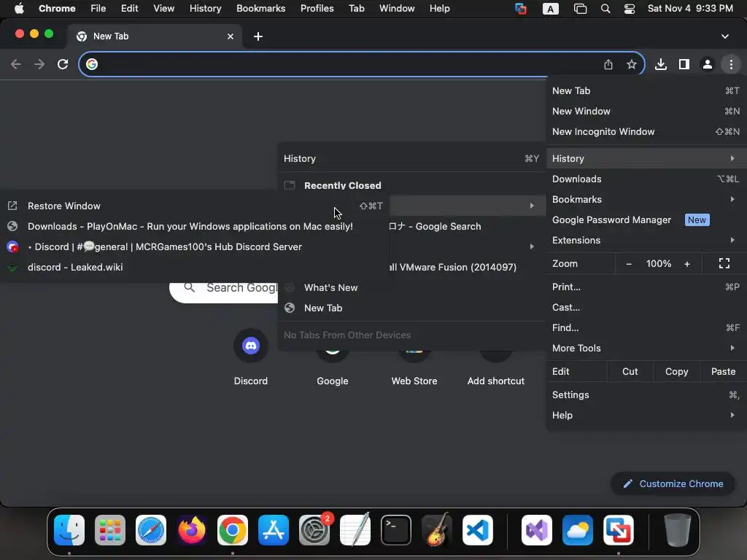Decrease zoom with minus button
The image size is (747, 560).
click(x=629, y=264)
